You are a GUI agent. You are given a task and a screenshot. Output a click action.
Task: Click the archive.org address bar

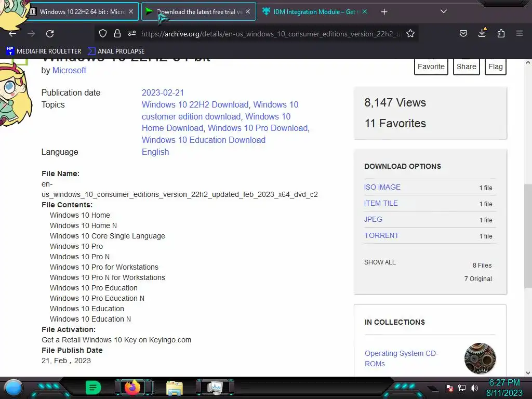pyautogui.click(x=270, y=34)
